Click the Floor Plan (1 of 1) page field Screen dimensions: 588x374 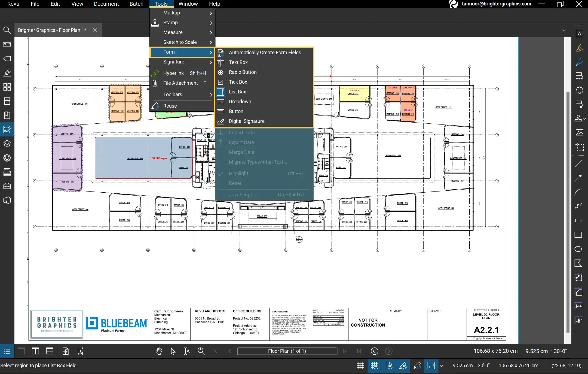pyautogui.click(x=287, y=351)
